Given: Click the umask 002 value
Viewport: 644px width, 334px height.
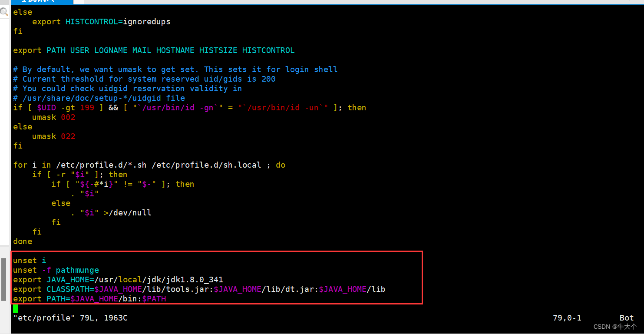Looking at the screenshot, I should pyautogui.click(x=68, y=117).
